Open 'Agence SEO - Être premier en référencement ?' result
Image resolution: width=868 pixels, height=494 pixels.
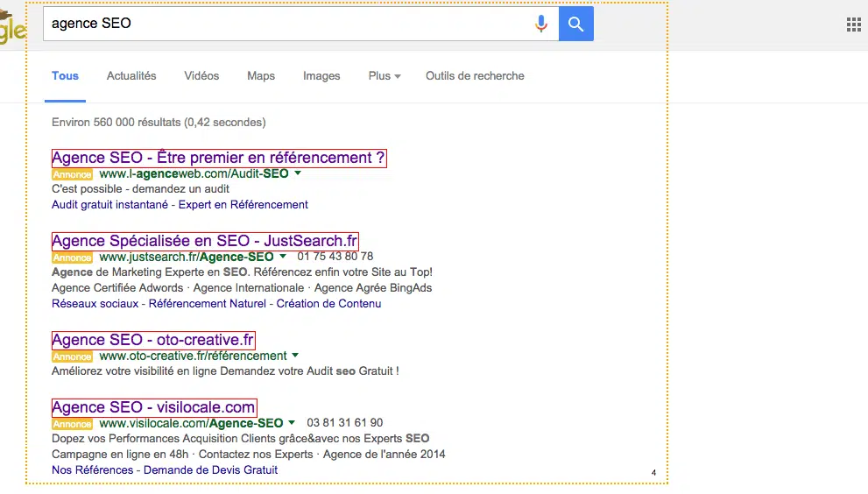tap(218, 158)
